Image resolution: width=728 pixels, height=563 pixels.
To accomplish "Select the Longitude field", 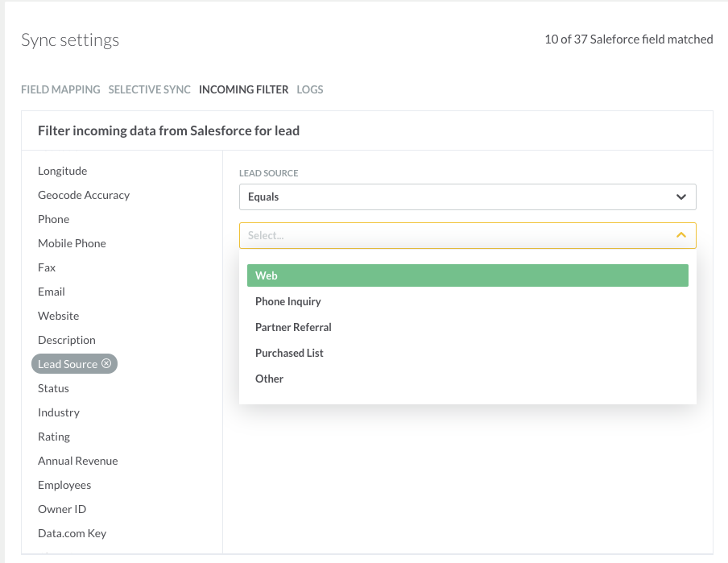I will click(x=62, y=171).
